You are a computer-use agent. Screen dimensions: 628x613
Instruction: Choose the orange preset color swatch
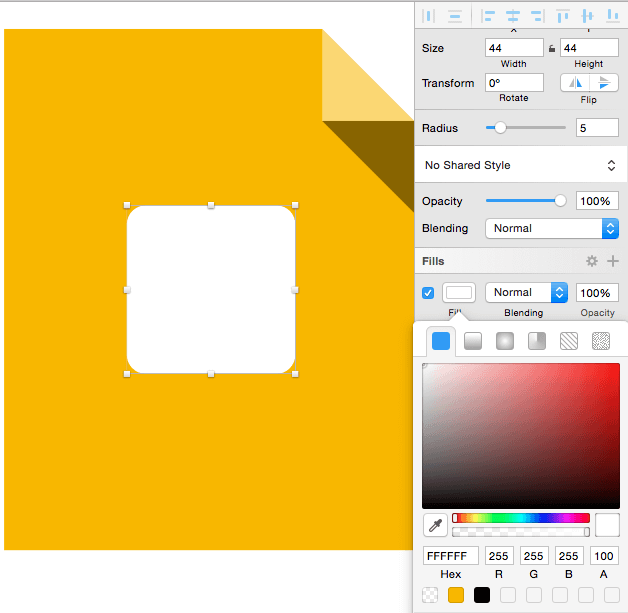pos(456,595)
